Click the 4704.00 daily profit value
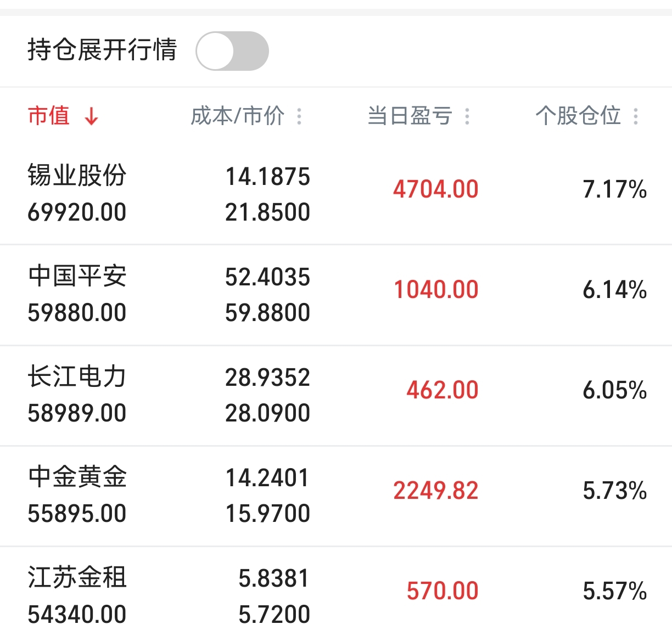Viewport: 672px width, 641px height. tap(436, 189)
